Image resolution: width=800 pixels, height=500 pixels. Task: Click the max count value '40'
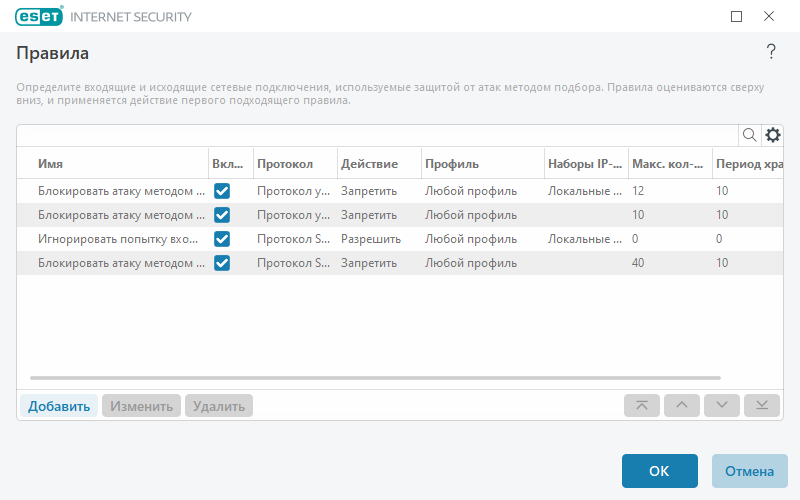(x=638, y=263)
